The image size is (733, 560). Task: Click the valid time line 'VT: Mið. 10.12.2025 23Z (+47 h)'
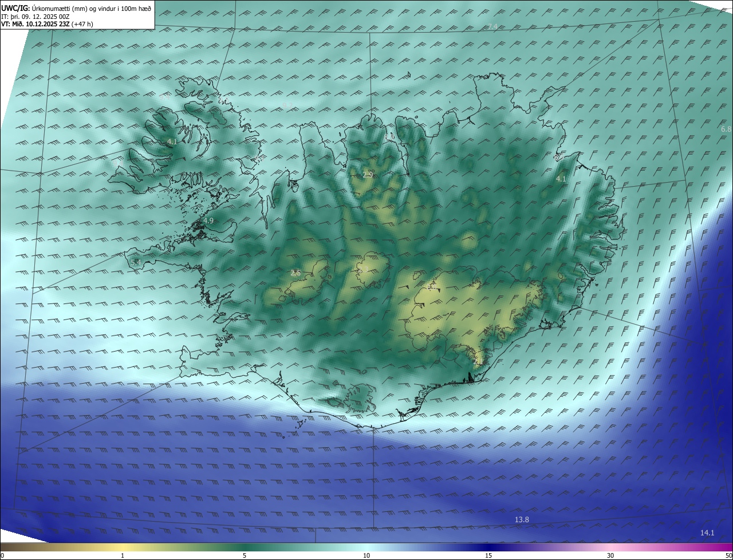click(47, 24)
